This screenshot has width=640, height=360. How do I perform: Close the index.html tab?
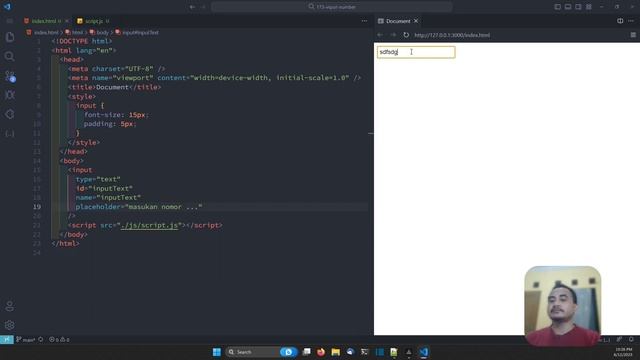coord(67,21)
